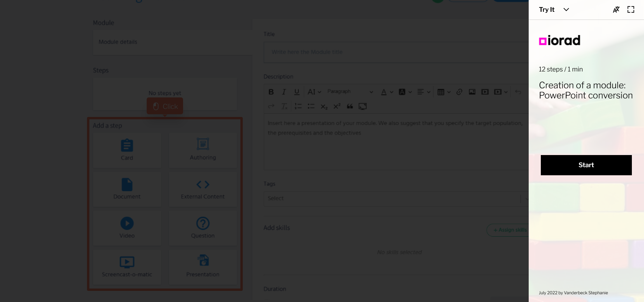Toggle italic text formatting
Screen dimensions: 644x302
284,92
